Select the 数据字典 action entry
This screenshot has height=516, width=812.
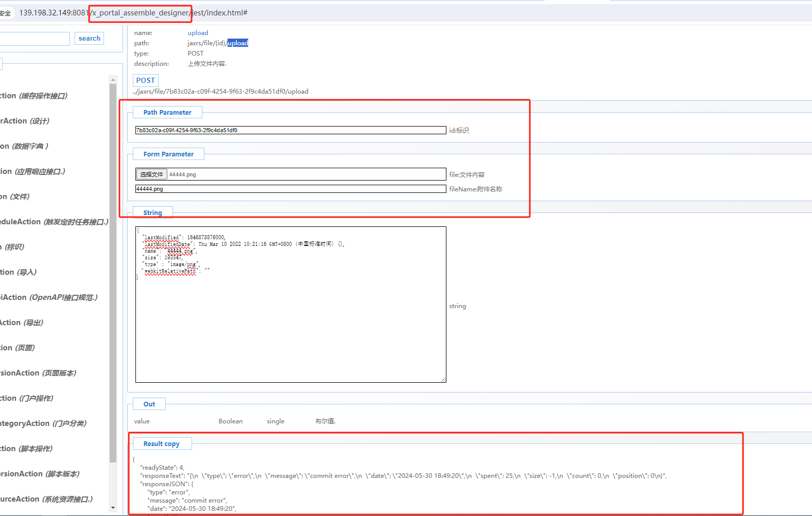click(24, 146)
